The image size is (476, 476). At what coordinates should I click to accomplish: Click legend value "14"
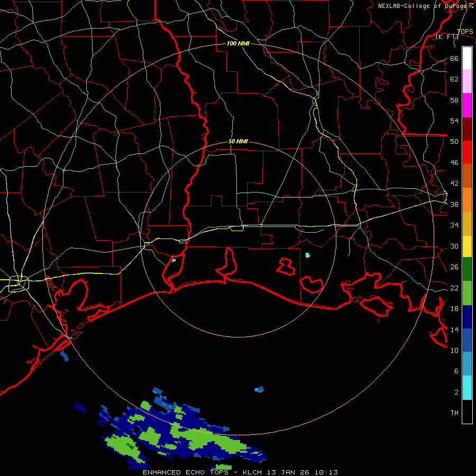454,329
